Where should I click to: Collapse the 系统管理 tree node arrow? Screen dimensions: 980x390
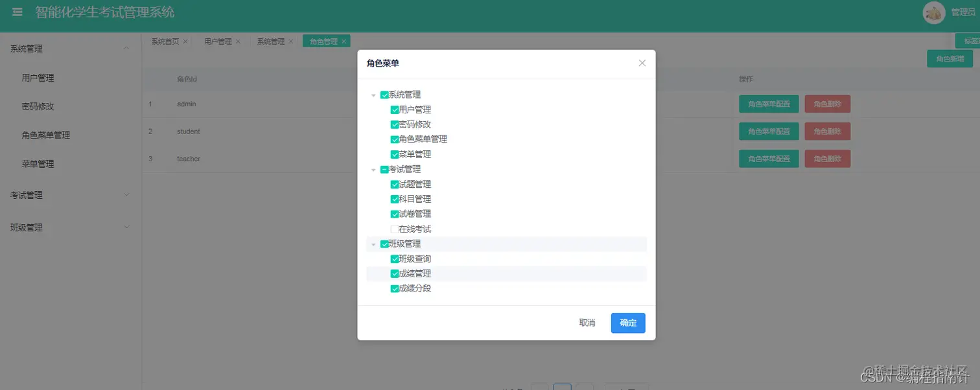coord(373,95)
